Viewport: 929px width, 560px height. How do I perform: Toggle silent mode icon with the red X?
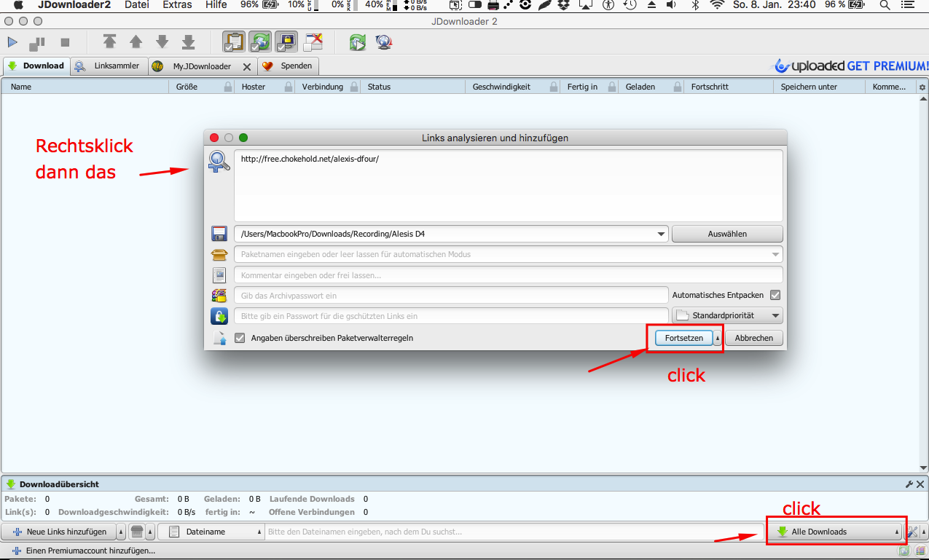coord(313,42)
